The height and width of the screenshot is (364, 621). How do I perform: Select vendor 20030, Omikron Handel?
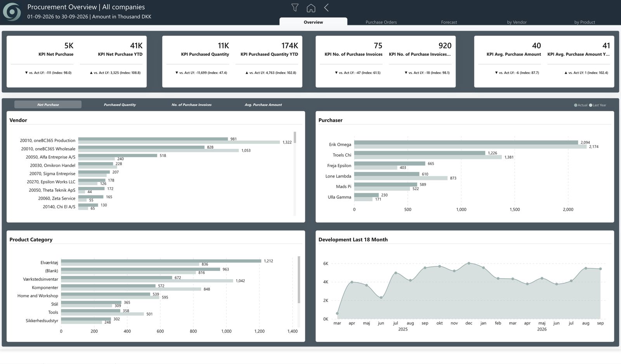[x=53, y=166]
